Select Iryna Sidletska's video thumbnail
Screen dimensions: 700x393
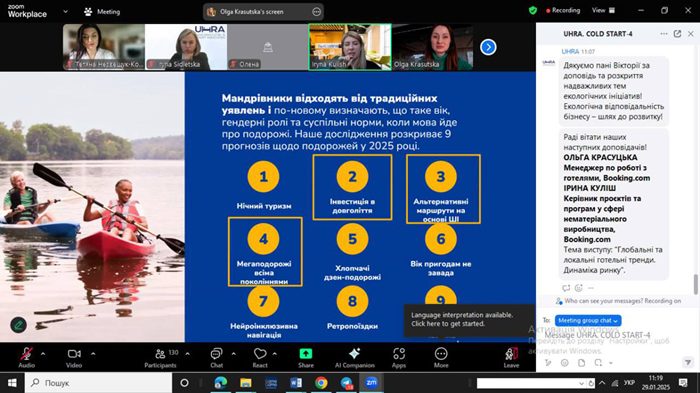tap(186, 47)
